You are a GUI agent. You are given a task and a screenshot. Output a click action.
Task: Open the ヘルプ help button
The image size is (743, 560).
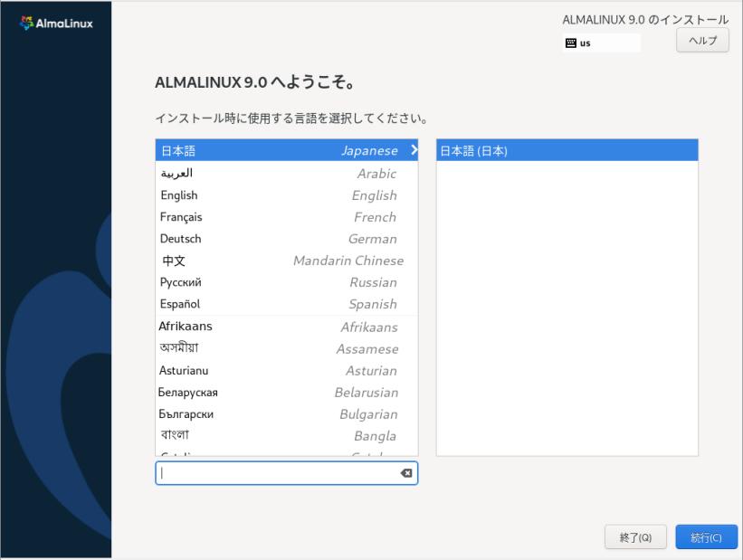[702, 41]
